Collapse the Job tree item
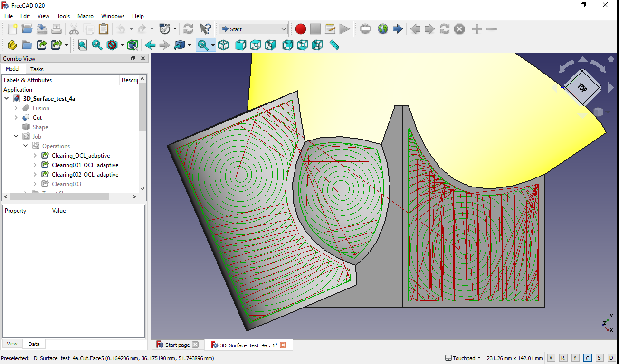619x364 pixels. point(16,137)
